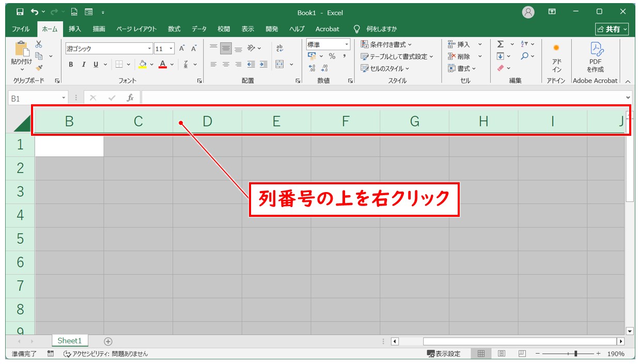Click the accounting number format icon
This screenshot has width=639, height=364.
pos(311,56)
